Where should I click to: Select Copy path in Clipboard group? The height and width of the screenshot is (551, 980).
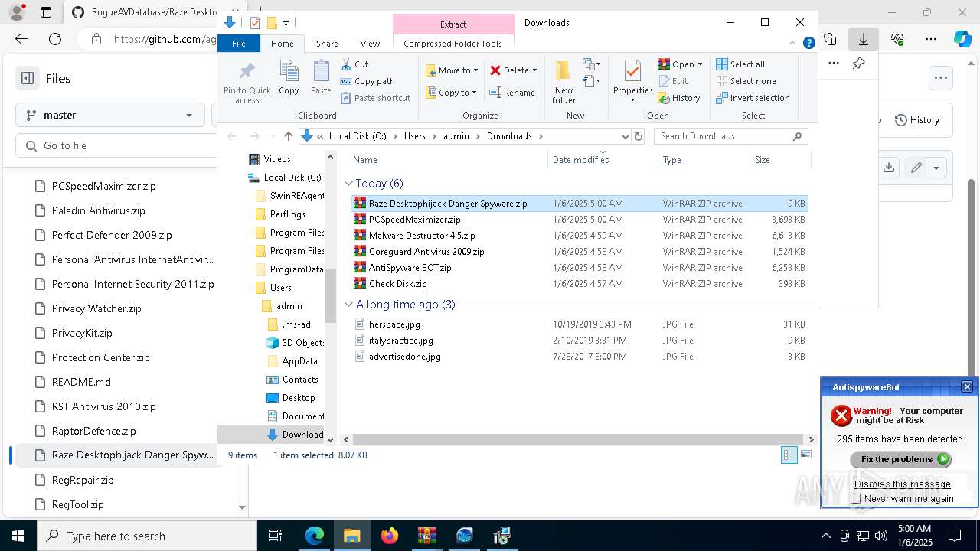point(367,81)
